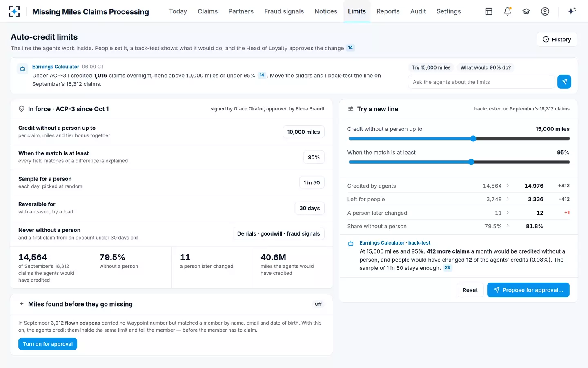Open the graduation cap help icon
The width and height of the screenshot is (588, 368).
click(526, 11)
